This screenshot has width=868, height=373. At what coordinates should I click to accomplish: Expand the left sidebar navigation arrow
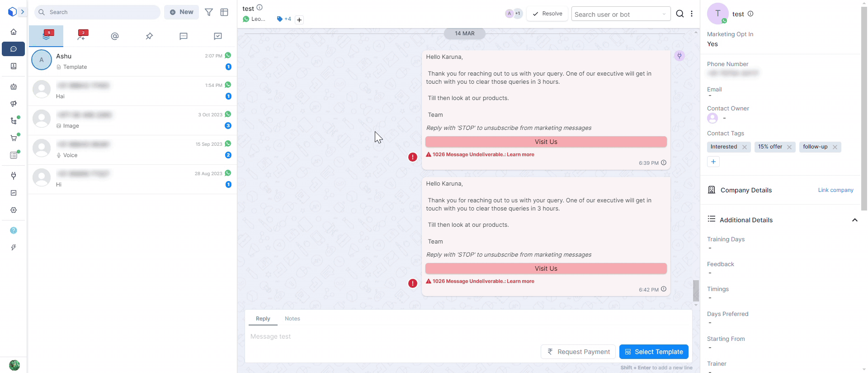coord(22,12)
